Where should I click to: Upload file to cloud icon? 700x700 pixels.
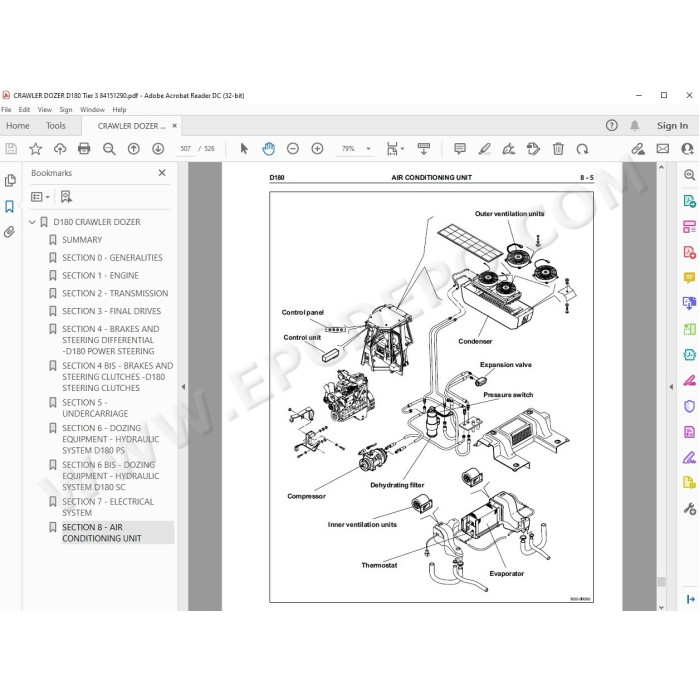tap(60, 149)
